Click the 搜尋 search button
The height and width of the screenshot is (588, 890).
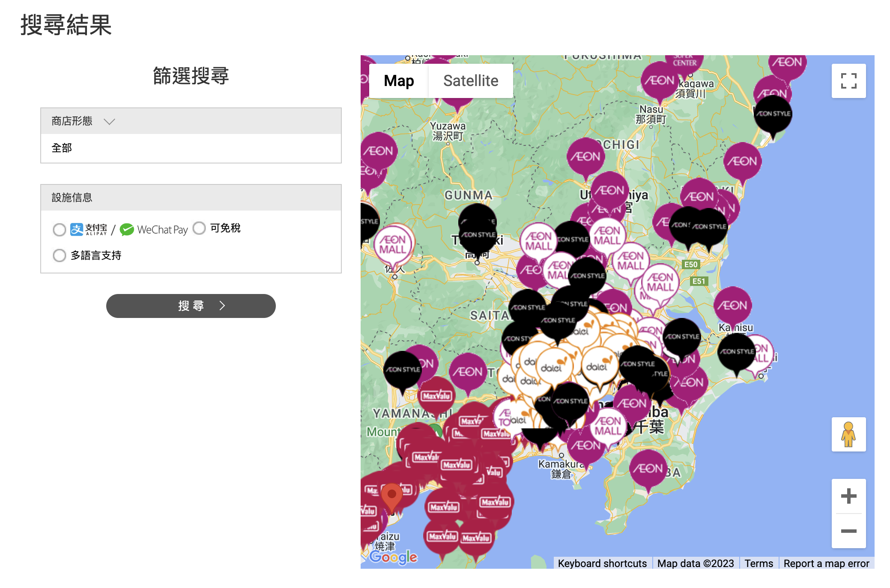[191, 306]
